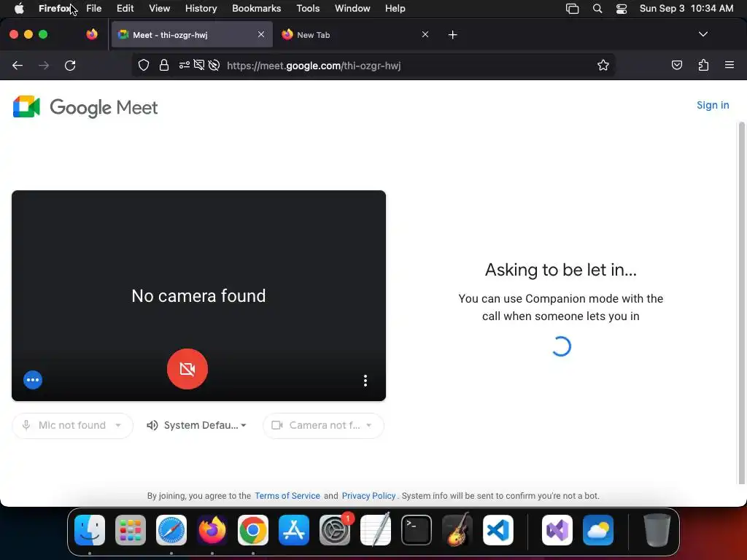
Task: Open the Help menu
Action: tap(395, 8)
